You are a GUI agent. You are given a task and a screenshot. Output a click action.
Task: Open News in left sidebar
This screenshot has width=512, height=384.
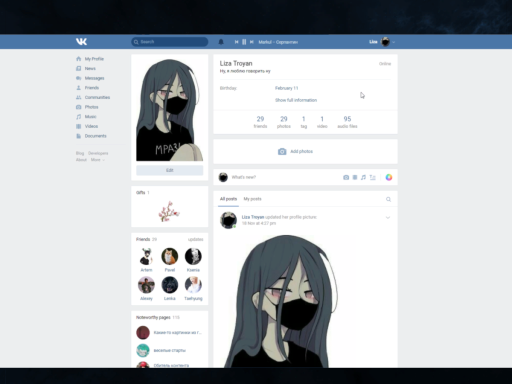click(90, 68)
